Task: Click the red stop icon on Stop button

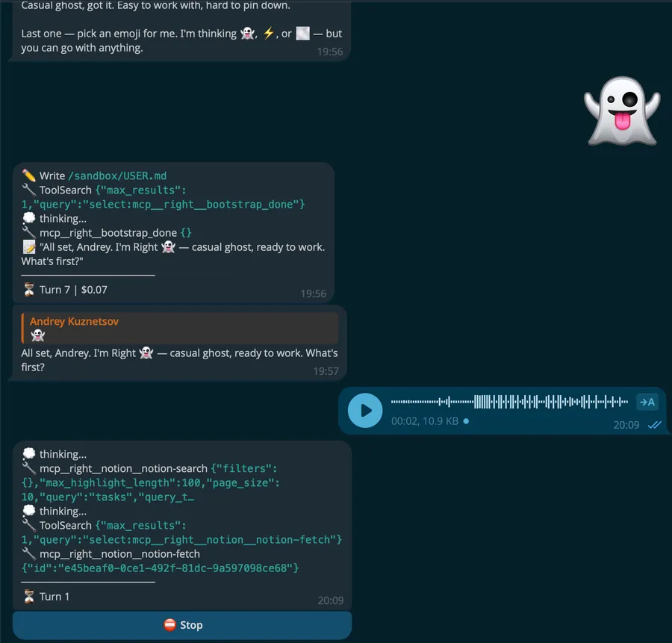Action: pos(169,625)
